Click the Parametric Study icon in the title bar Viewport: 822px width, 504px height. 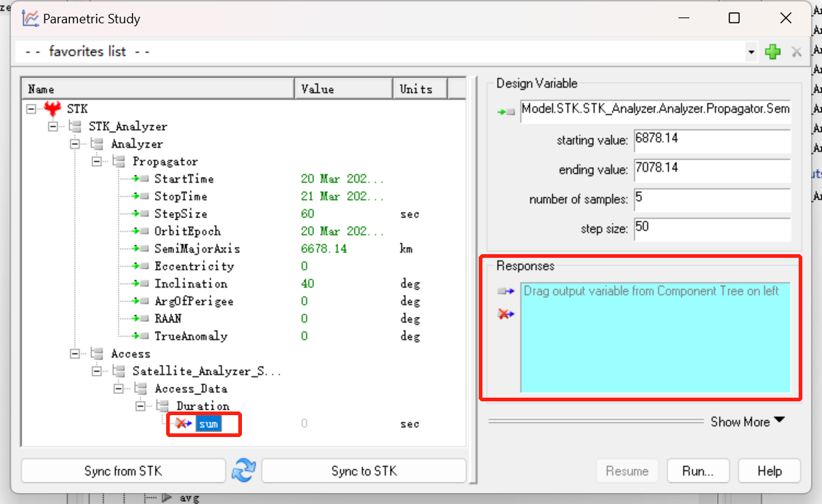[x=29, y=18]
